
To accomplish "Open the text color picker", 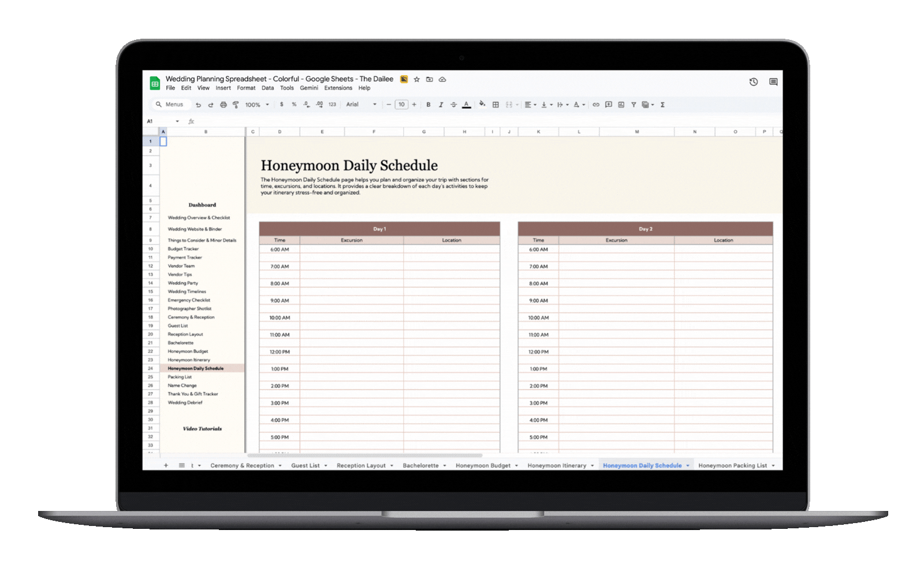I will click(x=466, y=105).
